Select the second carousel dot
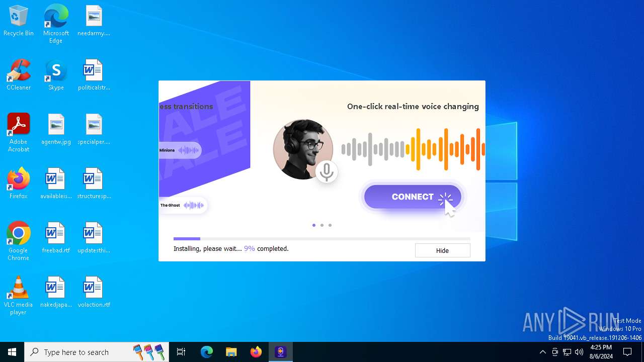The height and width of the screenshot is (362, 644). pos(322,225)
